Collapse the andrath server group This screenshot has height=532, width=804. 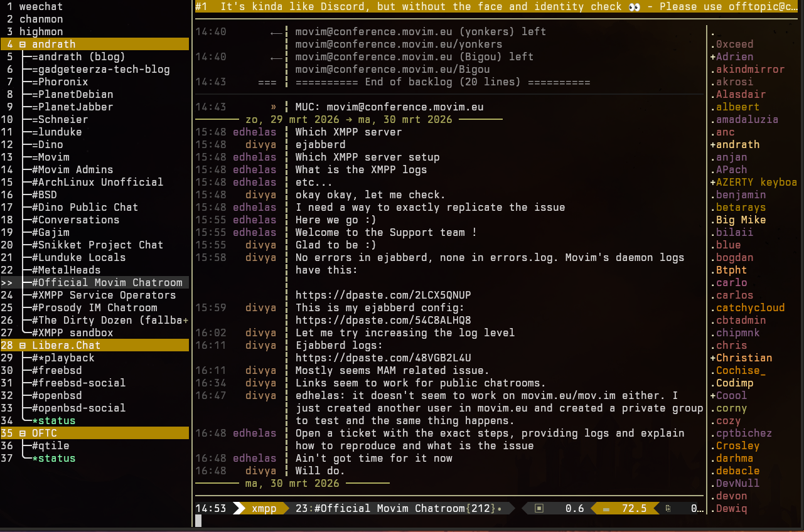click(23, 44)
